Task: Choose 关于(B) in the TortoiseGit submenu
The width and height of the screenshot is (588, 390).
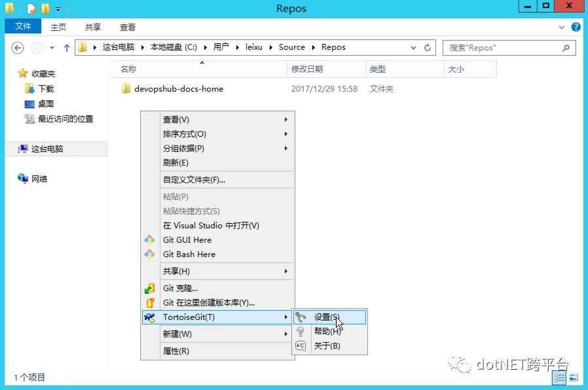Action: pos(329,346)
